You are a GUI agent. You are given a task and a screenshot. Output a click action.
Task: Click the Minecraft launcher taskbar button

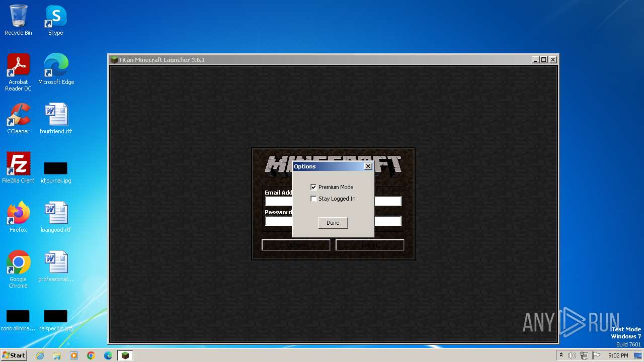coord(125,355)
